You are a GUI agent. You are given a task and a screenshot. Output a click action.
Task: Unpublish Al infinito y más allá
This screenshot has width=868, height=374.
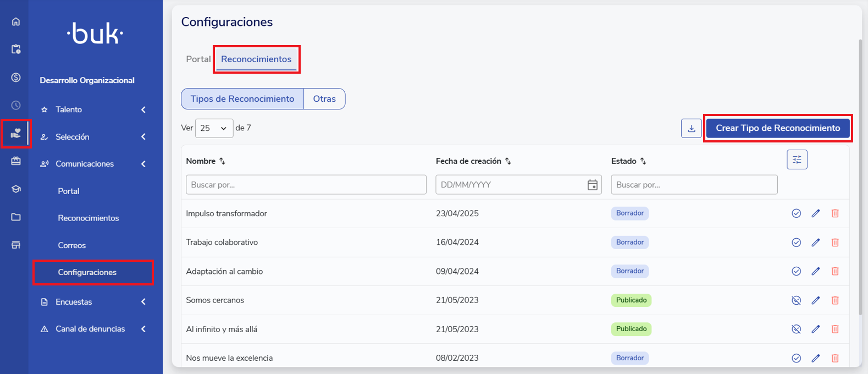coord(796,329)
